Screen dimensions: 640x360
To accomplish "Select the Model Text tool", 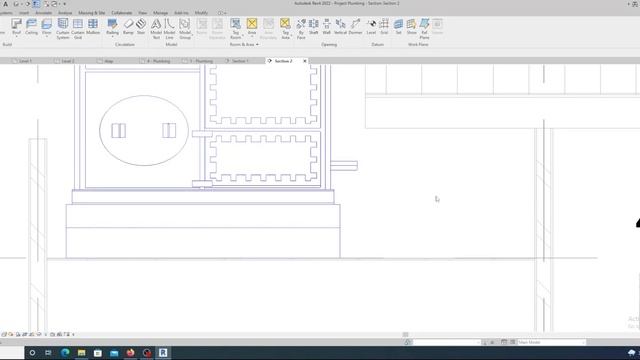I will tap(156, 29).
